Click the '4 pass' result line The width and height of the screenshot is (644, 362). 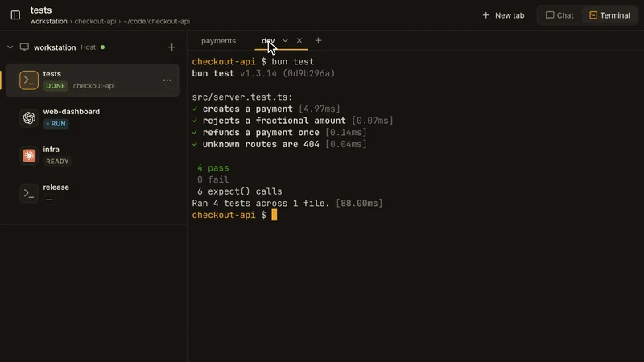213,168
